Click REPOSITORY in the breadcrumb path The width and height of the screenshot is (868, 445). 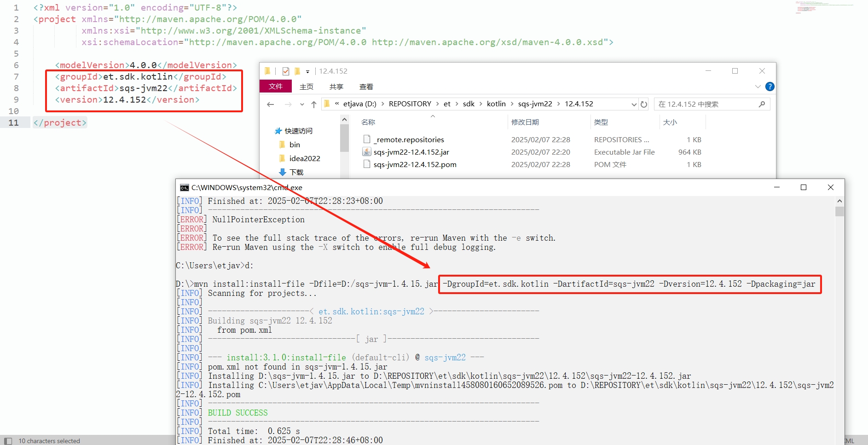click(x=410, y=104)
